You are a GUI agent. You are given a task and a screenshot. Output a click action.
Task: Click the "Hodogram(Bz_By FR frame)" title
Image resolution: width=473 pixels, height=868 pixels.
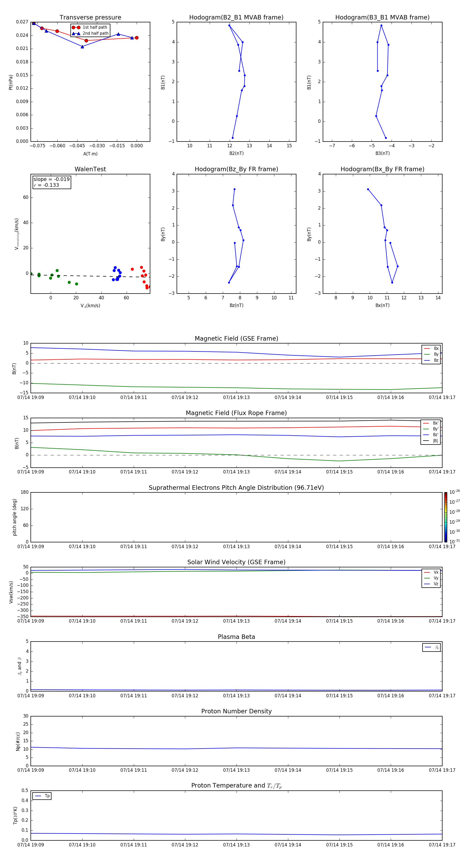click(236, 169)
